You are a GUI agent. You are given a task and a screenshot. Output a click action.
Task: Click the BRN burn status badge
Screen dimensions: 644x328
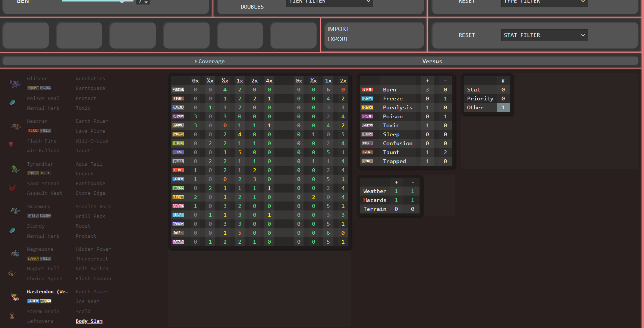(367, 90)
